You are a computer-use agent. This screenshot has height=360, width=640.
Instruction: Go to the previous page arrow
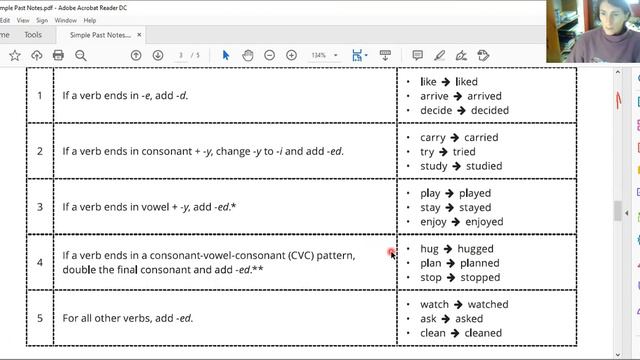(x=136, y=55)
